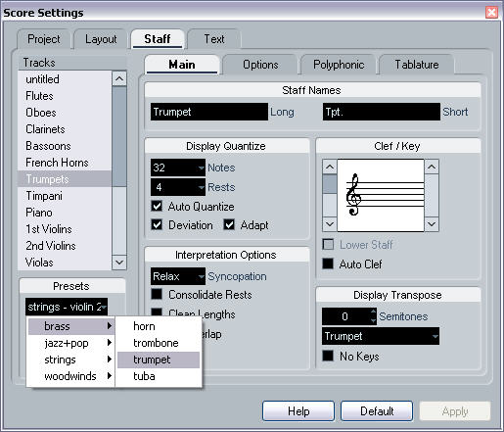The image size is (504, 432).
Task: Increase Semitones with the stepper arrow
Action: click(x=373, y=312)
